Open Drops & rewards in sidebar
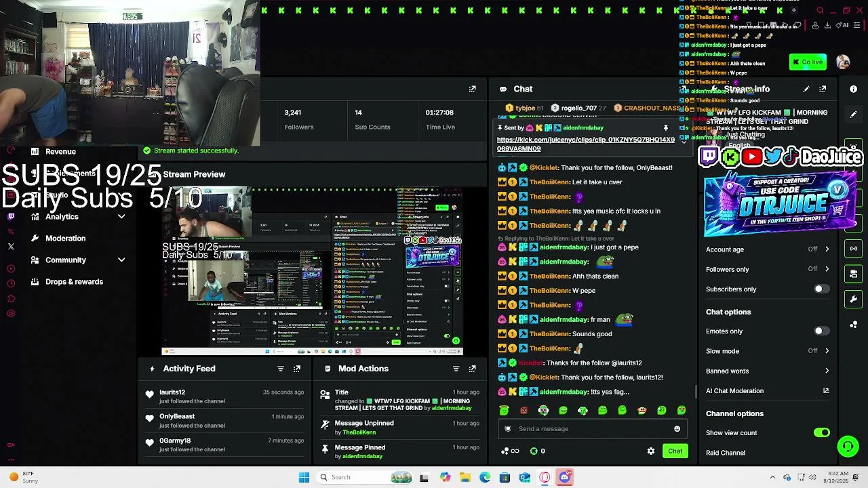The width and height of the screenshot is (868, 488). (75, 282)
